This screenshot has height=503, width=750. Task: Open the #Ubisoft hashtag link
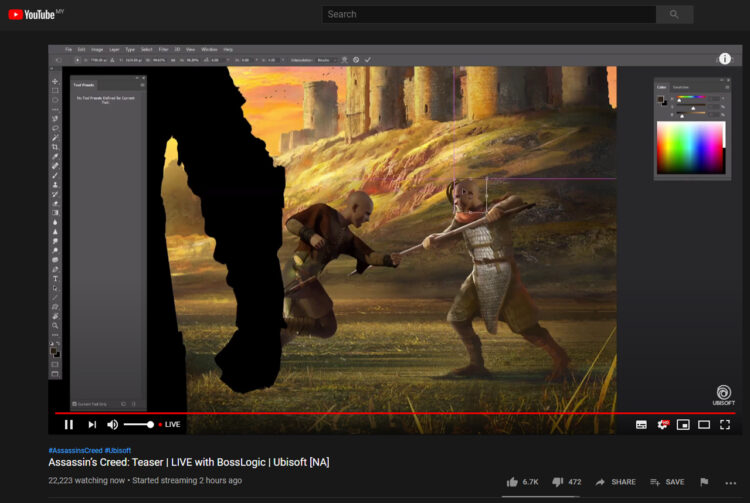(x=118, y=450)
